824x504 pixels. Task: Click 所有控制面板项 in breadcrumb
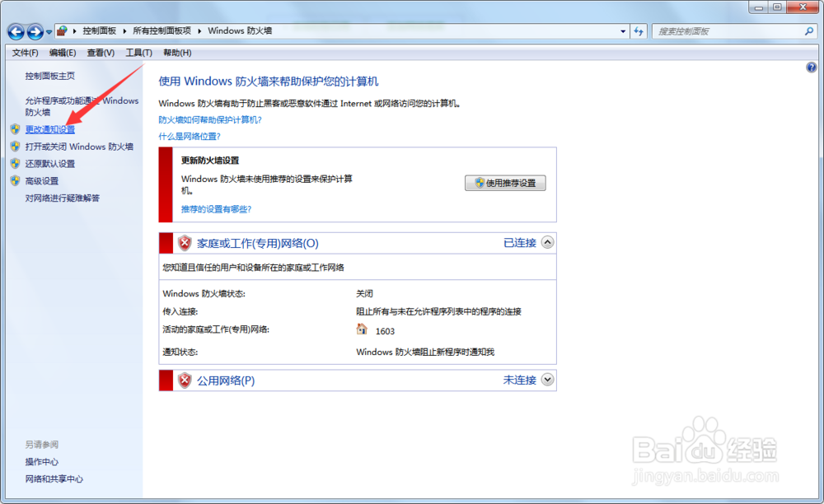coord(162,31)
